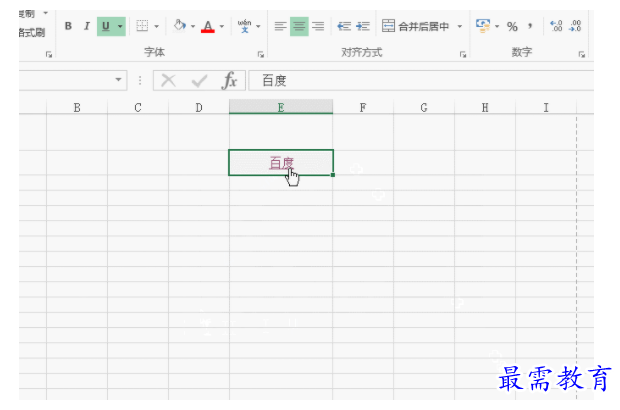620x410 pixels.
Task: Click 合并后居中 merge and center button
Action: (416, 26)
